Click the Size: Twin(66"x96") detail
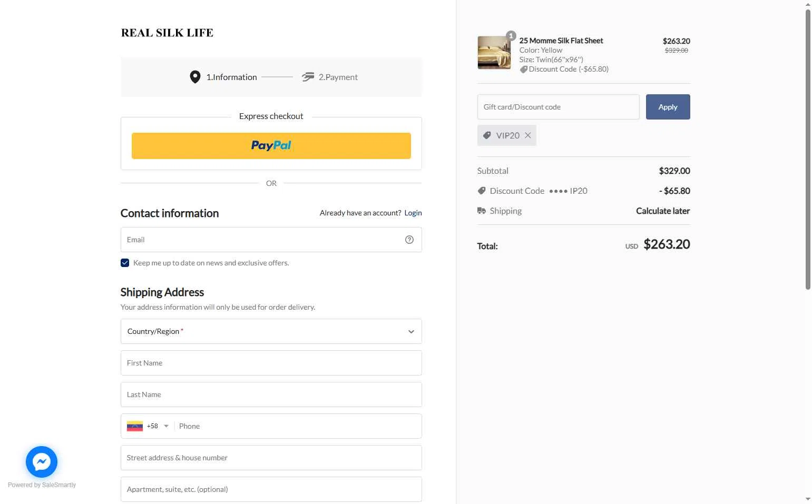The height and width of the screenshot is (504, 812). click(551, 60)
